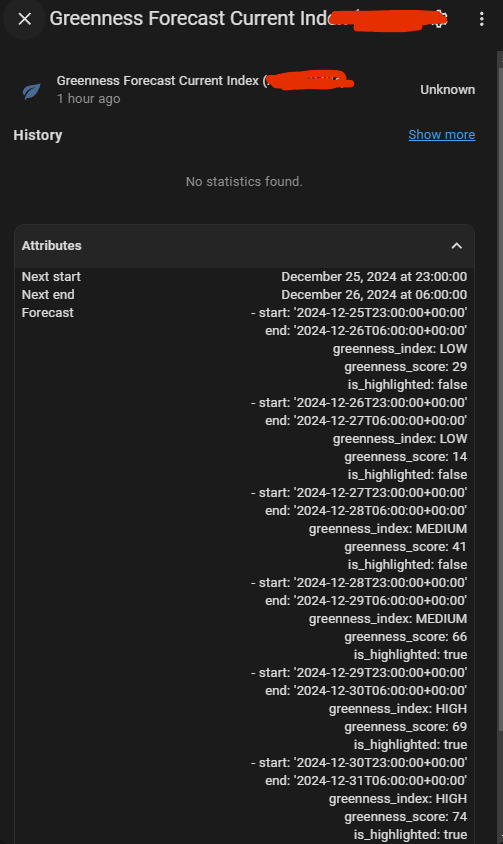Click the greenness_score: 29 line
The image size is (503, 844).
click(x=406, y=367)
